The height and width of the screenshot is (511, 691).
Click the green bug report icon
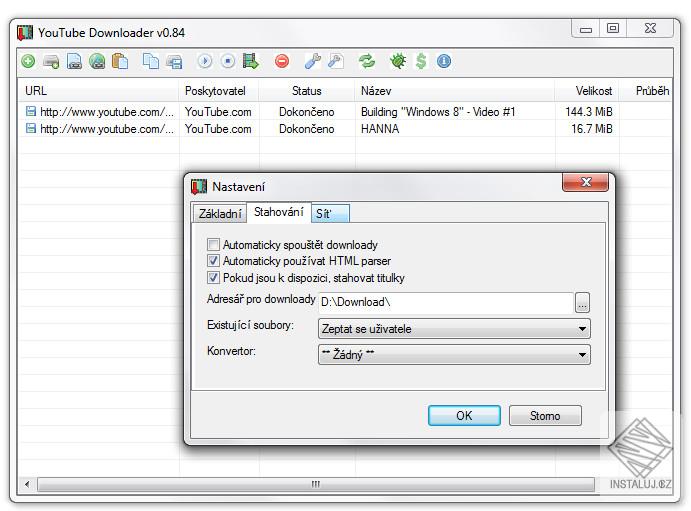[x=398, y=61]
